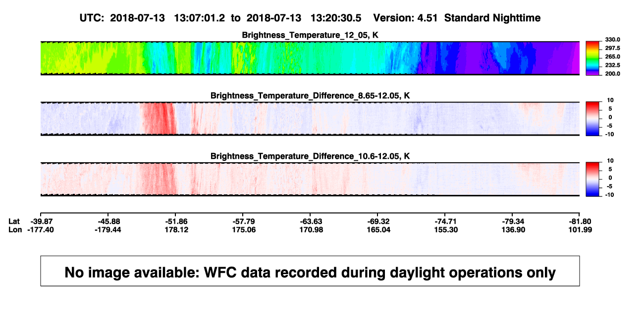This screenshot has width=644, height=330.
Task: Click the 'Standard Nighttime' label
Action: 492,18
